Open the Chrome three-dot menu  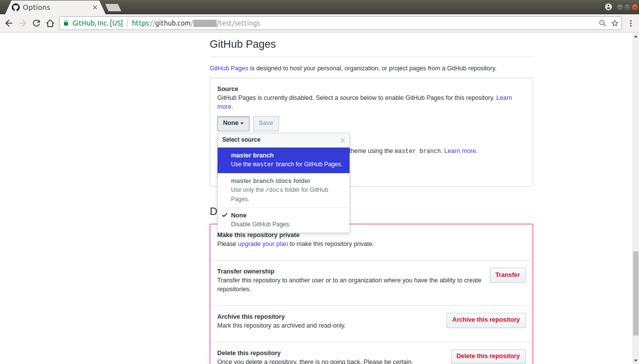point(631,23)
